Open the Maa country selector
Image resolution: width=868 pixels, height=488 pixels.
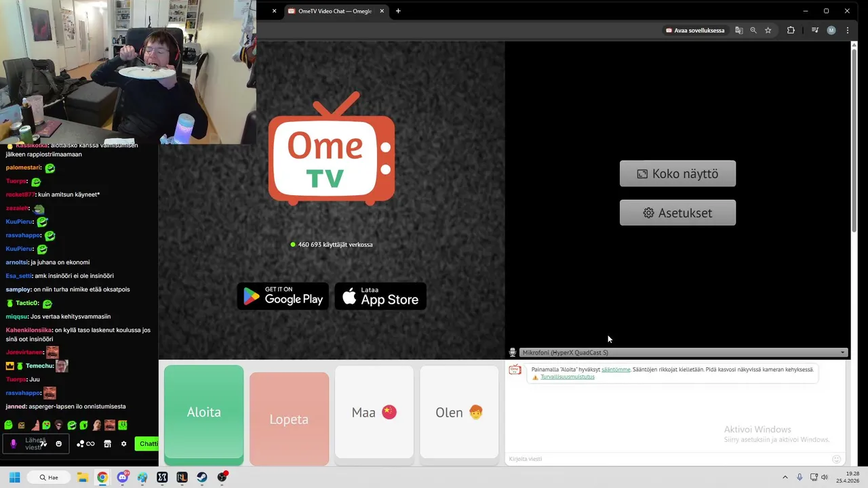pos(374,412)
